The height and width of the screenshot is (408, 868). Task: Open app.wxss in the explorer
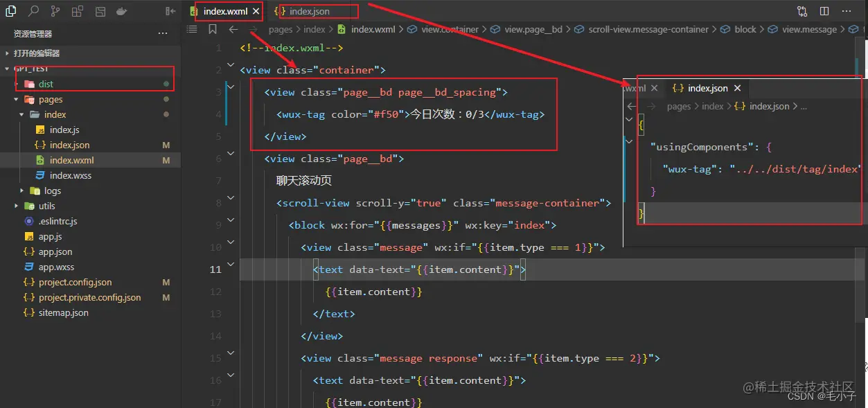[56, 267]
